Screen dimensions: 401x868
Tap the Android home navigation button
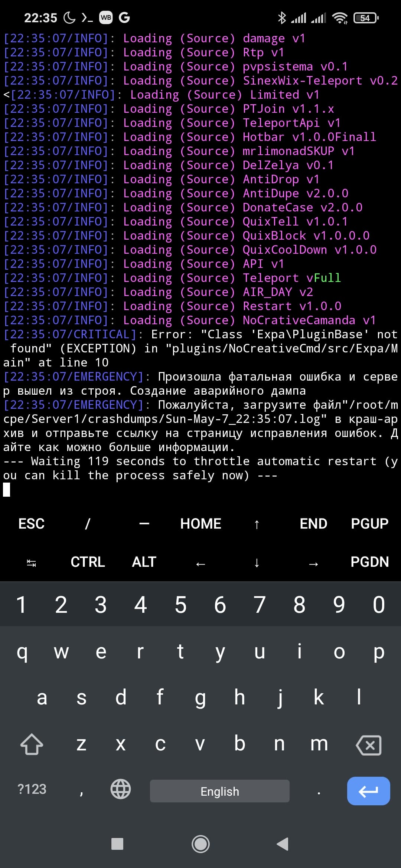[x=200, y=844]
